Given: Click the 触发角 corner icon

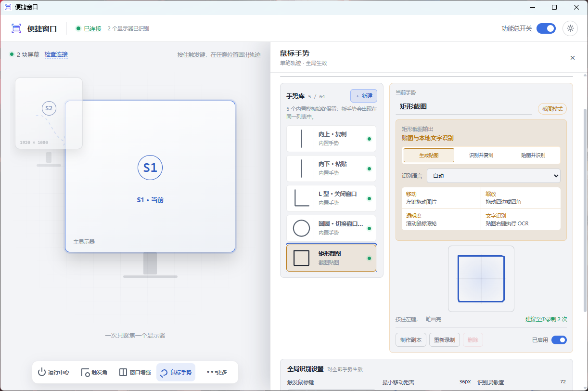Looking at the screenshot, I should click(x=85, y=372).
